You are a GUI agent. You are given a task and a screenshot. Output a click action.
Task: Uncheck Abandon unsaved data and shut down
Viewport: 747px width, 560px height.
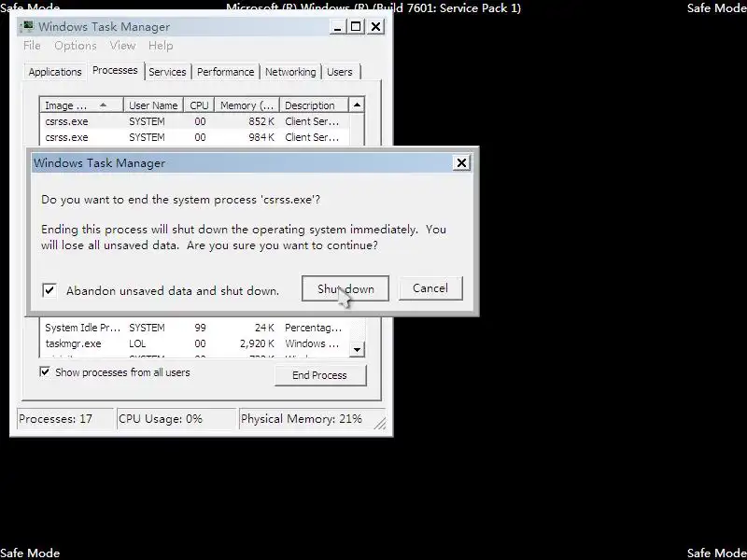49,290
